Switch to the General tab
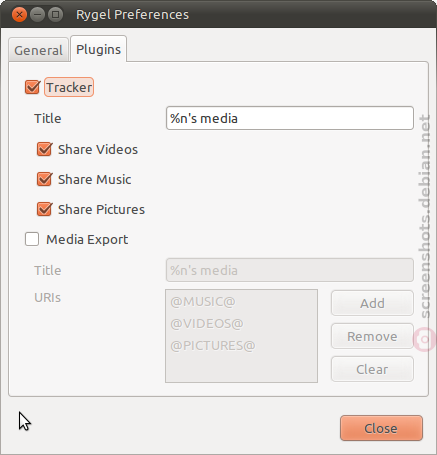Image resolution: width=437 pixels, height=455 pixels. (39, 50)
